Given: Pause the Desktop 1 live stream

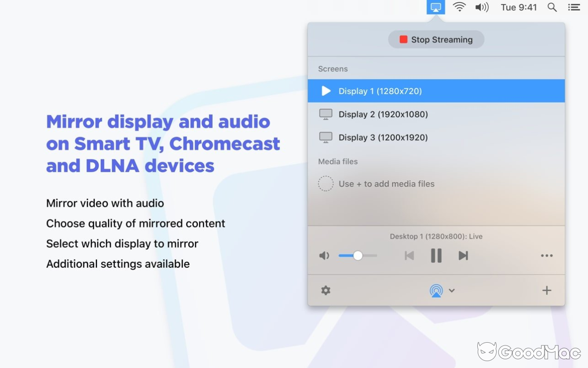Looking at the screenshot, I should click(x=435, y=255).
